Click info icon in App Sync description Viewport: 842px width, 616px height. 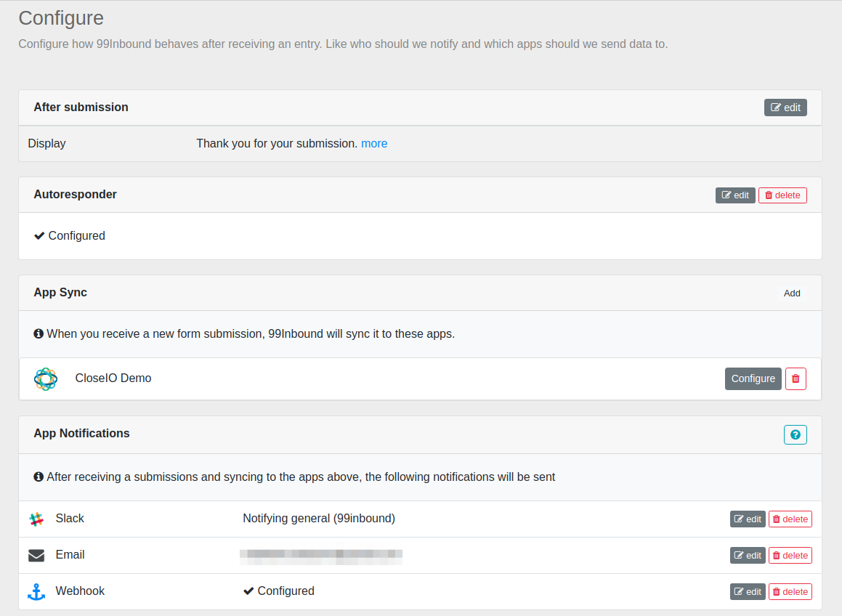[39, 334]
